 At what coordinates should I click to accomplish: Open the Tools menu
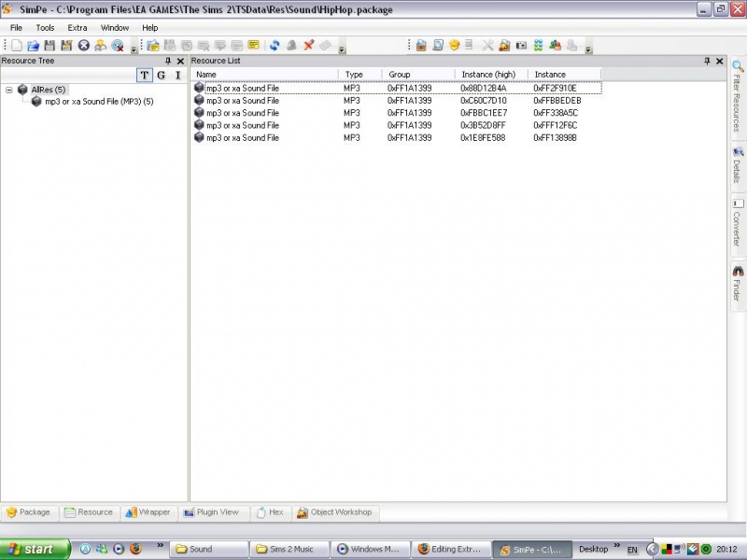[45, 28]
